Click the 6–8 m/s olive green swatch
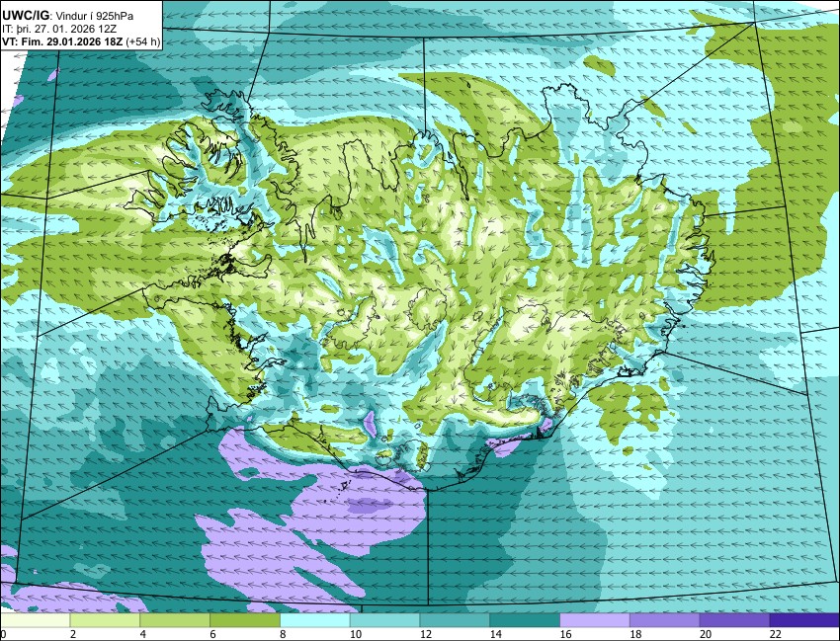840x641 pixels. [x=245, y=620]
